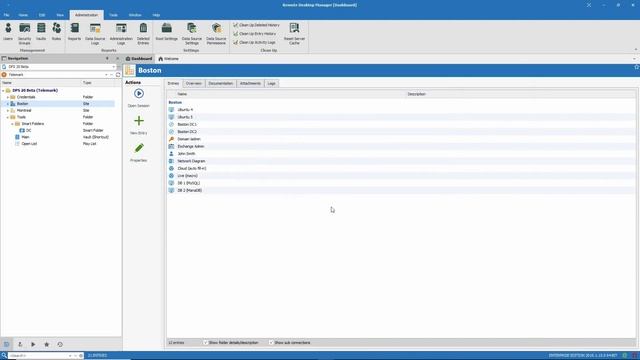Select the opened sessions play icon in footer

pyautogui.click(x=33, y=344)
